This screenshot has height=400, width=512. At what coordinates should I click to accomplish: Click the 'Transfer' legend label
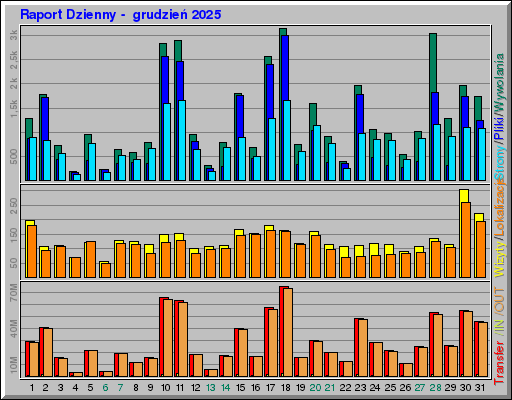point(499,363)
